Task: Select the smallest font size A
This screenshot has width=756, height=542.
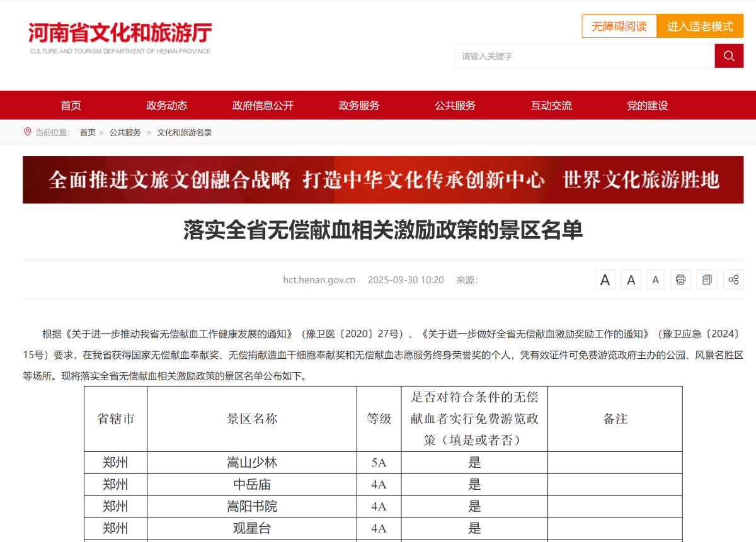Action: pyautogui.click(x=656, y=279)
